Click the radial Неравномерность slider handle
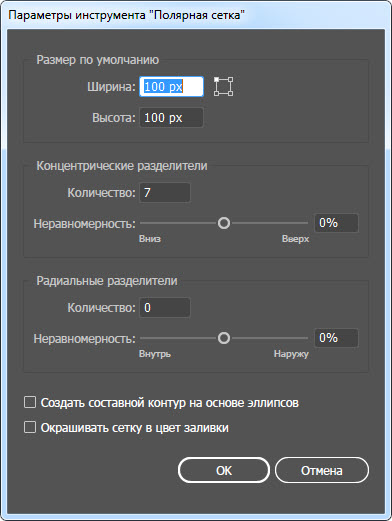The image size is (392, 521). click(x=224, y=338)
